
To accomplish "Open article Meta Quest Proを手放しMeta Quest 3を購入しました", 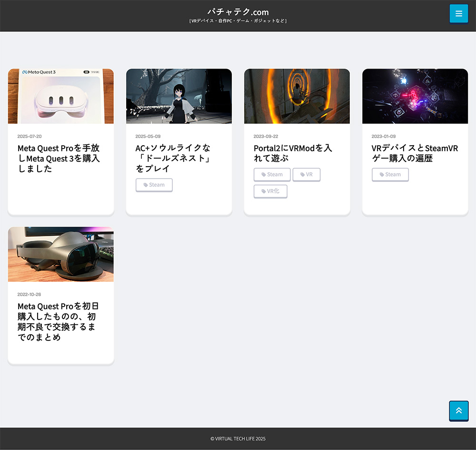I will tap(59, 158).
